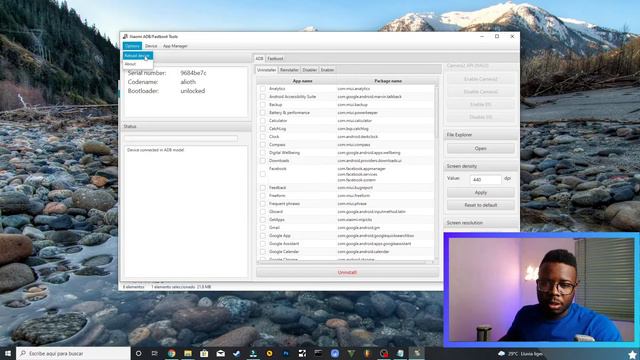Open the Windows Start menu
This screenshot has height=360, width=640.
tap(8, 353)
